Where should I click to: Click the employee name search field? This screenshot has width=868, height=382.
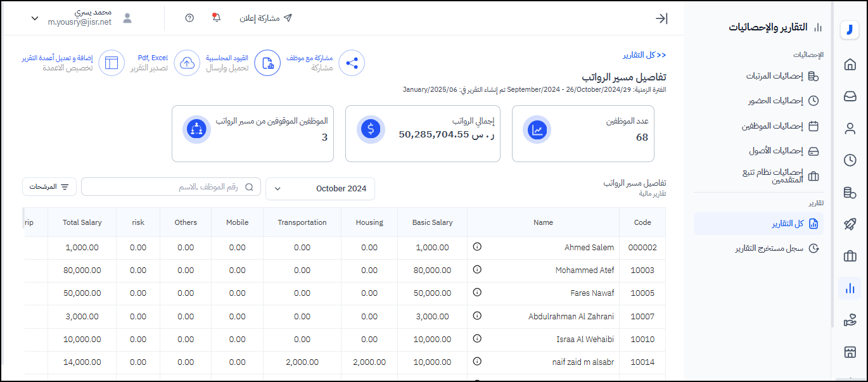pyautogui.click(x=171, y=187)
